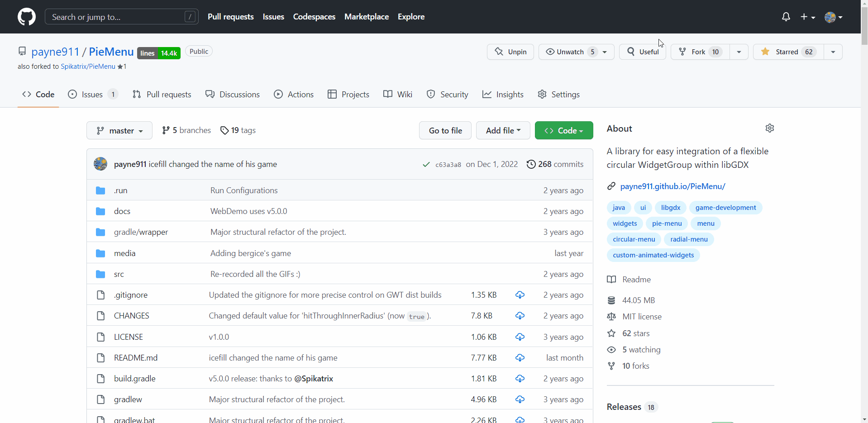Expand the Fork options dropdown arrow
The height and width of the screenshot is (423, 868).
click(739, 52)
